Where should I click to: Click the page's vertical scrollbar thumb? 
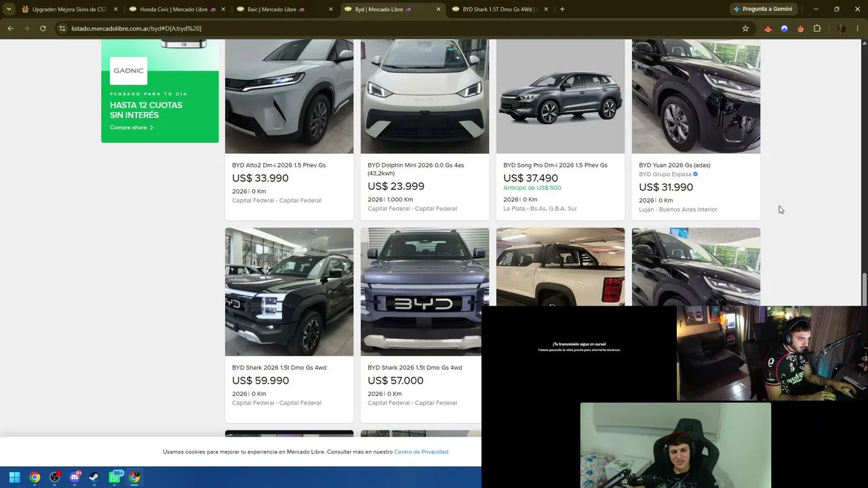tap(864, 289)
